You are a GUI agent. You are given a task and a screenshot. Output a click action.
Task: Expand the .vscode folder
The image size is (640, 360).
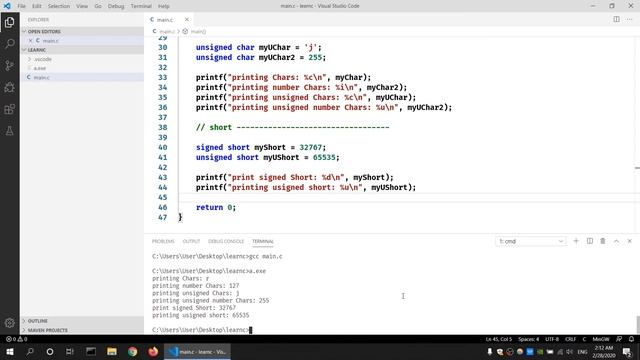82,59
